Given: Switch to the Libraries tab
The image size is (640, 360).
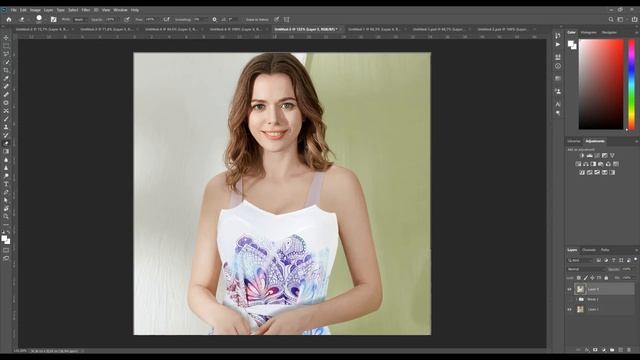Looking at the screenshot, I should click(574, 141).
